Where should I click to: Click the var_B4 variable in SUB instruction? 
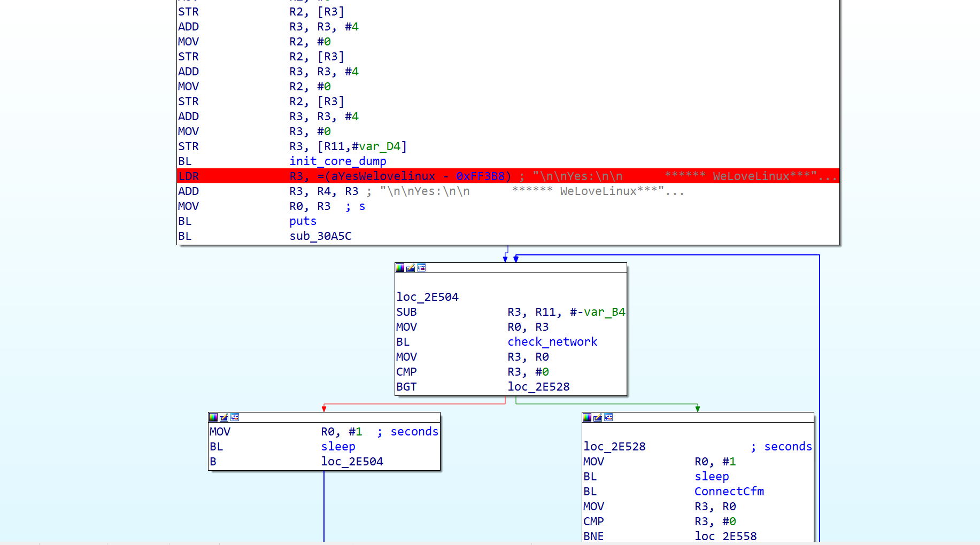pyautogui.click(x=604, y=312)
